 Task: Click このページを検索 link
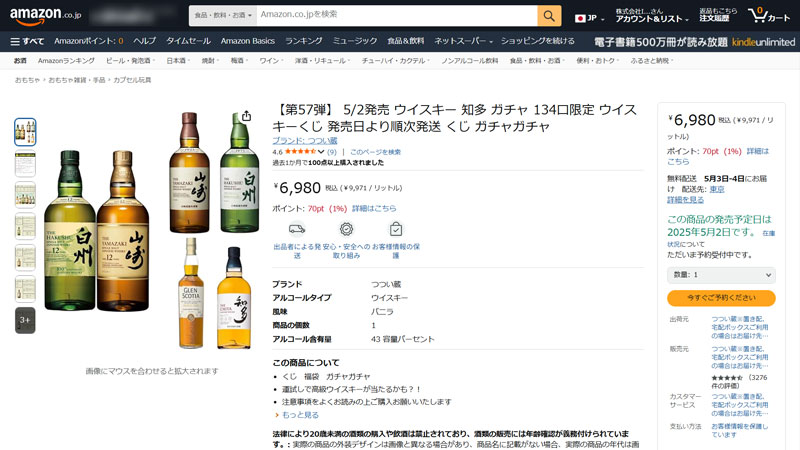[x=375, y=152]
